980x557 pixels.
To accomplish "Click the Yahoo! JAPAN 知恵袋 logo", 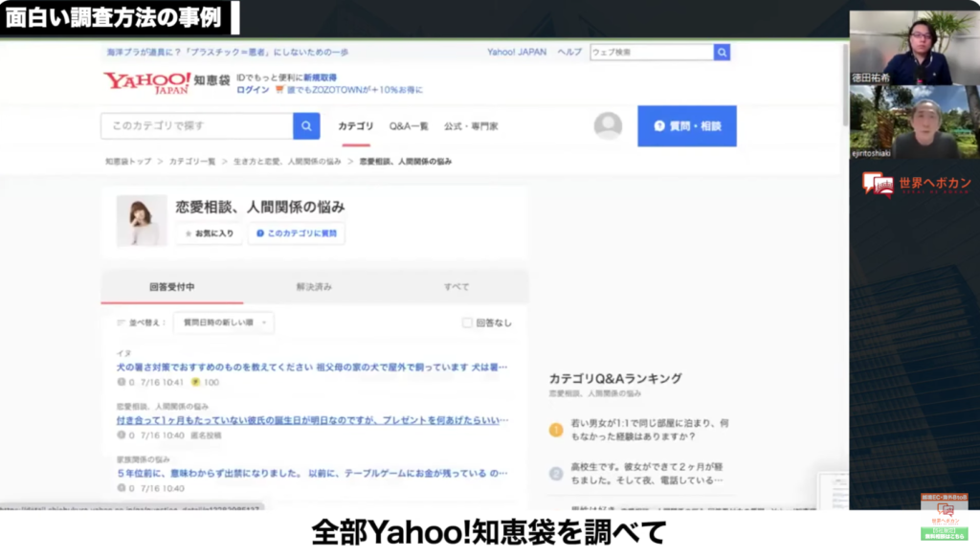I will pos(167,82).
